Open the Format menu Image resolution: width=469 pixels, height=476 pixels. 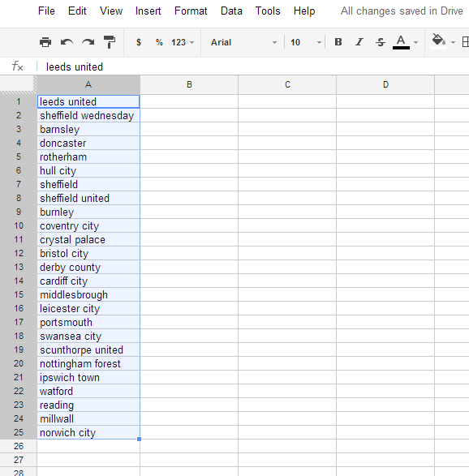[x=191, y=11]
